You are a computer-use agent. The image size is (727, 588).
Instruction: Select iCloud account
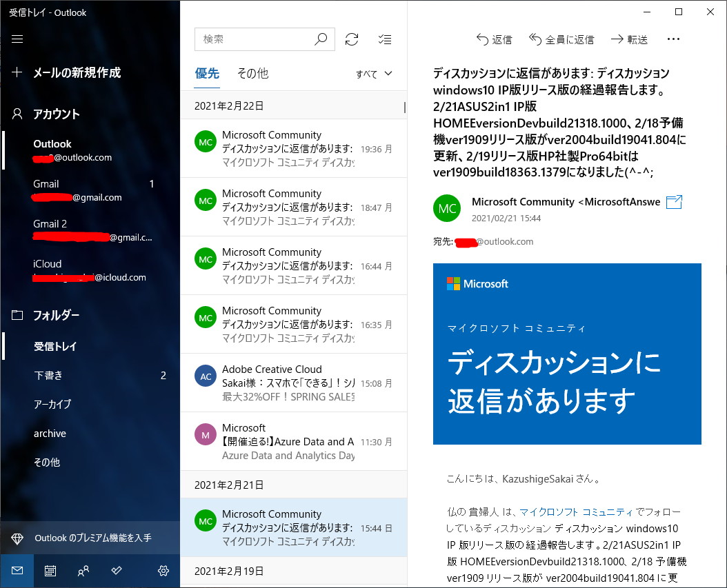[x=90, y=270]
